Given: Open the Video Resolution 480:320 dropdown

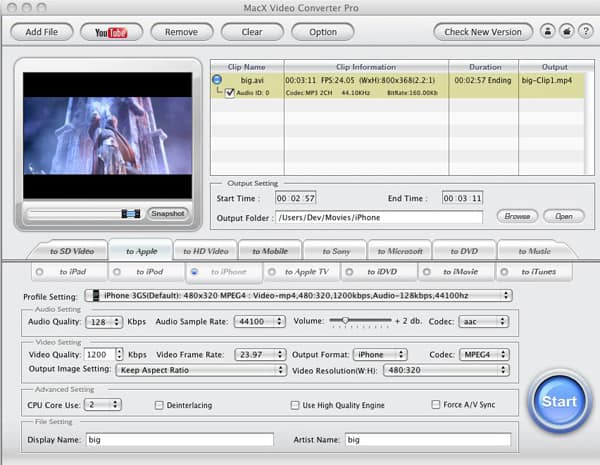Looking at the screenshot, I should pos(446,370).
